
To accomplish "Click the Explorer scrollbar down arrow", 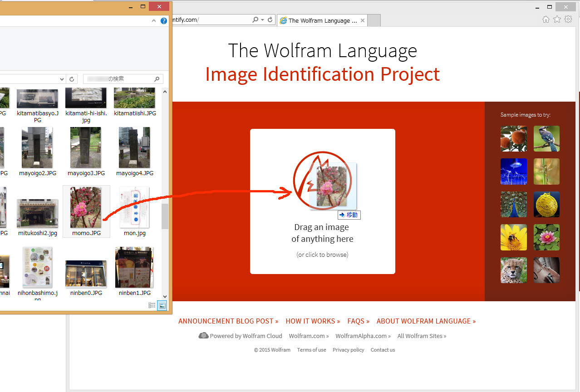I will pyautogui.click(x=165, y=296).
